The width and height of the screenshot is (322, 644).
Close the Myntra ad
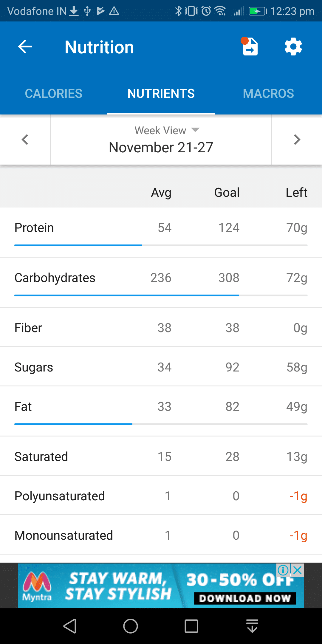point(298,570)
